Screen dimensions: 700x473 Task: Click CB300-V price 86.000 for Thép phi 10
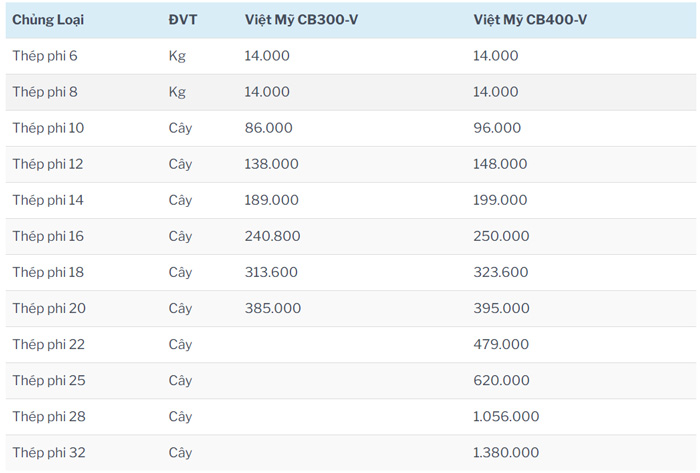tap(268, 128)
